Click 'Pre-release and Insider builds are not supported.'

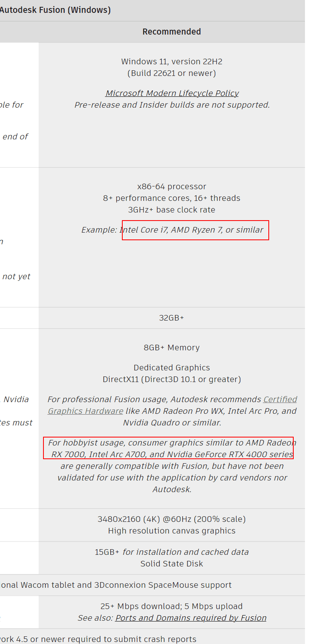tap(172, 105)
